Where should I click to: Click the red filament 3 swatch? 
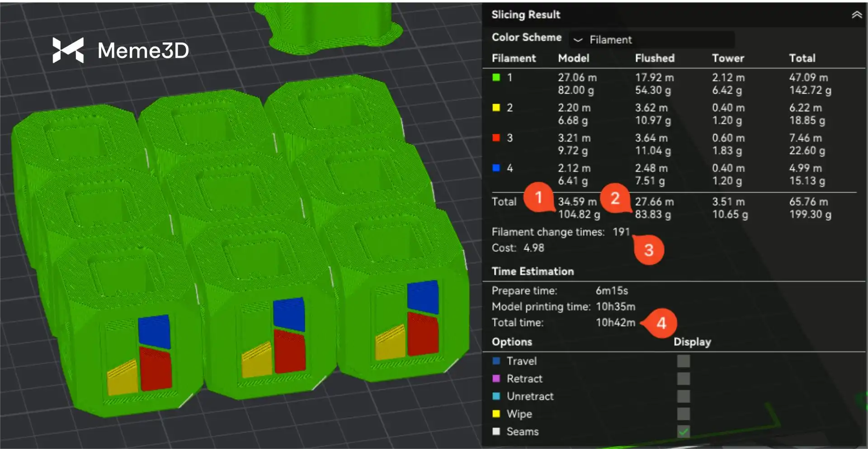496,138
